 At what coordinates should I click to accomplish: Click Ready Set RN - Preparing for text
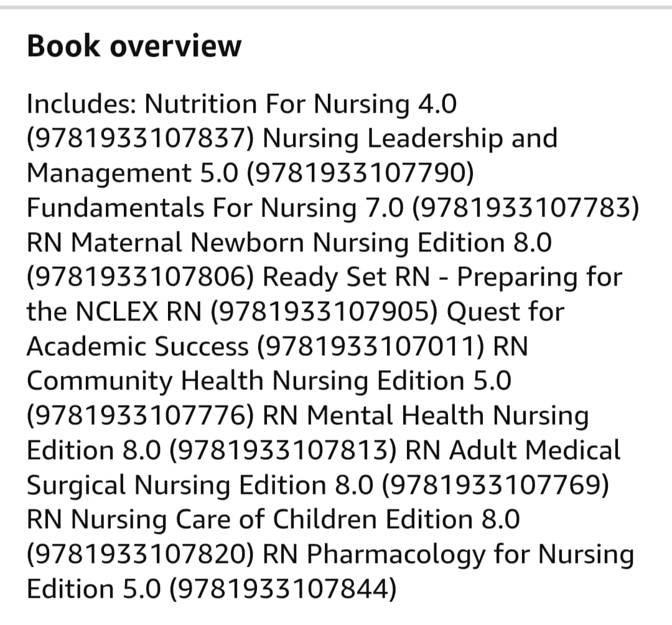click(442, 277)
